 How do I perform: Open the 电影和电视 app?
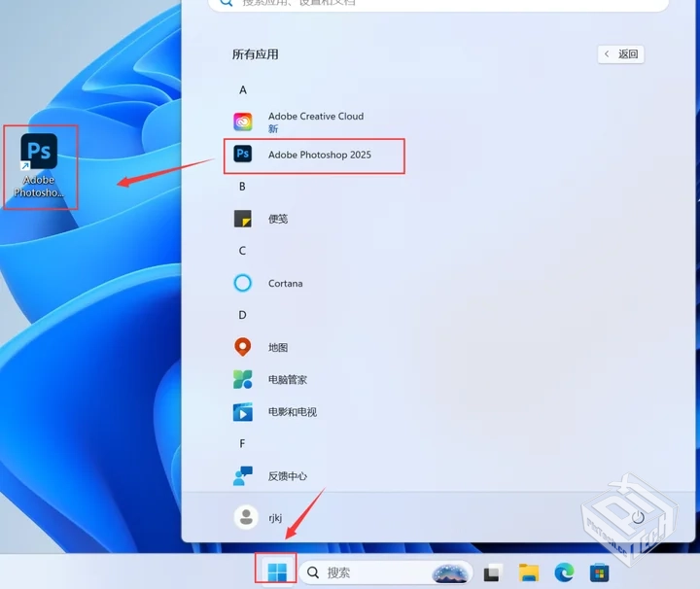coord(291,412)
